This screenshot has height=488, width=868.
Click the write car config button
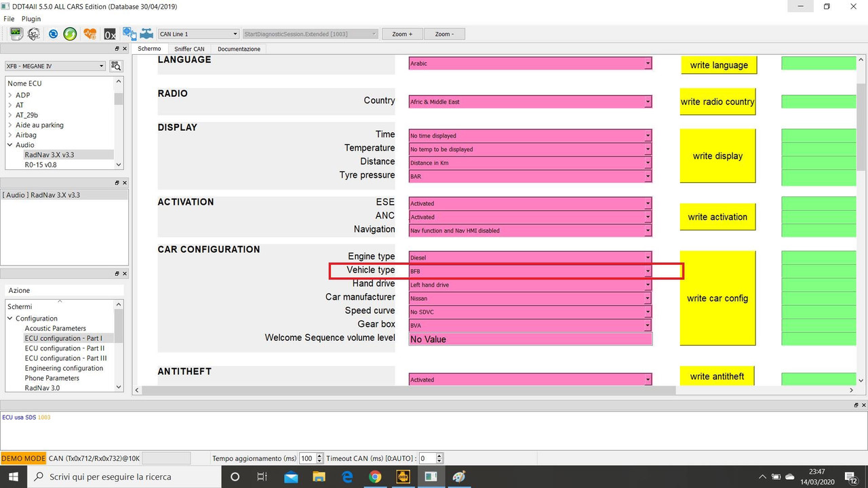717,298
